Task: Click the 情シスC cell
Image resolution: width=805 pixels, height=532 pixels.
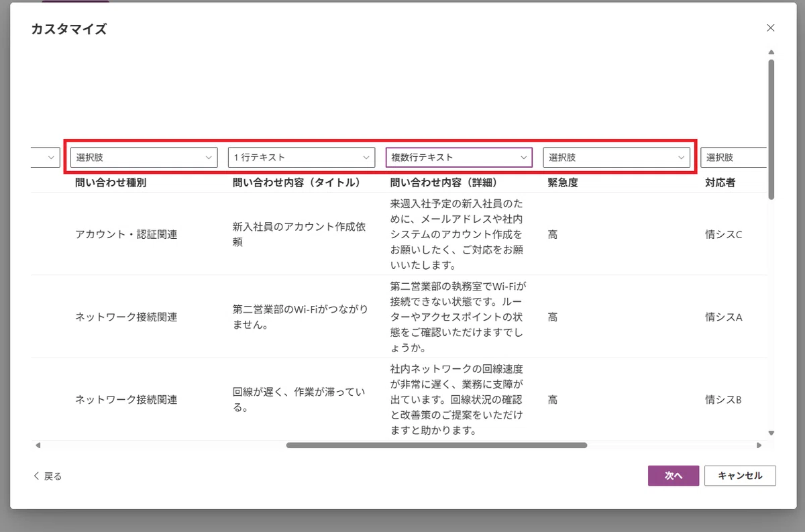Action: click(724, 235)
